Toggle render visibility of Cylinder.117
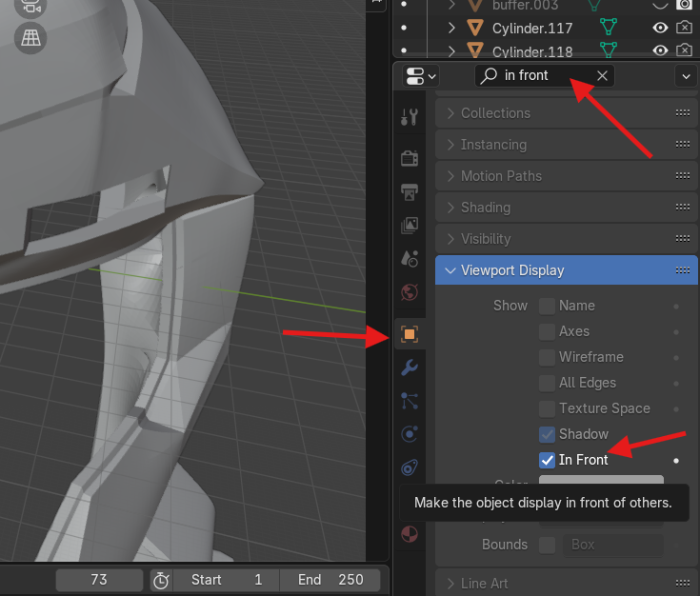 [685, 28]
